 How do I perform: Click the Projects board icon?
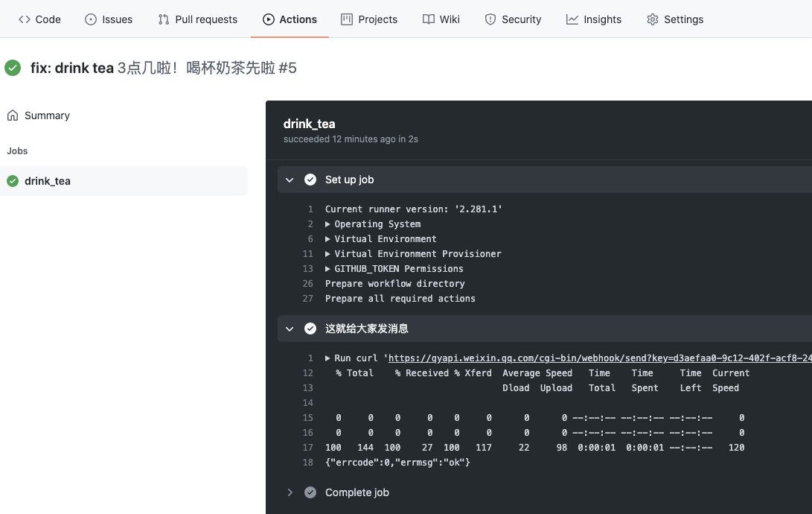tap(346, 19)
